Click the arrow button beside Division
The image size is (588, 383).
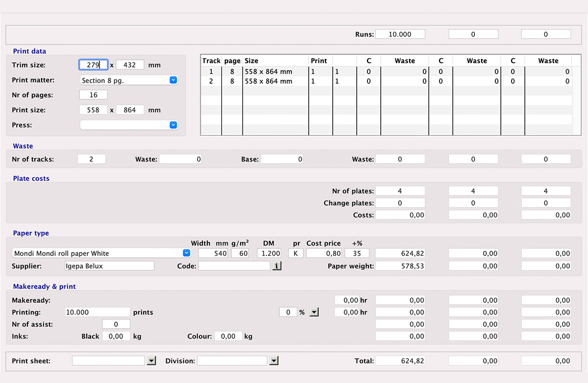273,360
